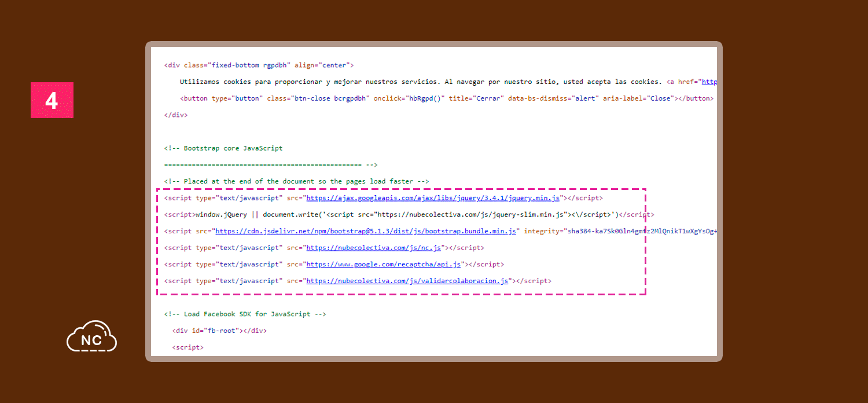Click the 'Placed at the end of the document' comment
This screenshot has width=868, height=403.
[x=296, y=181]
